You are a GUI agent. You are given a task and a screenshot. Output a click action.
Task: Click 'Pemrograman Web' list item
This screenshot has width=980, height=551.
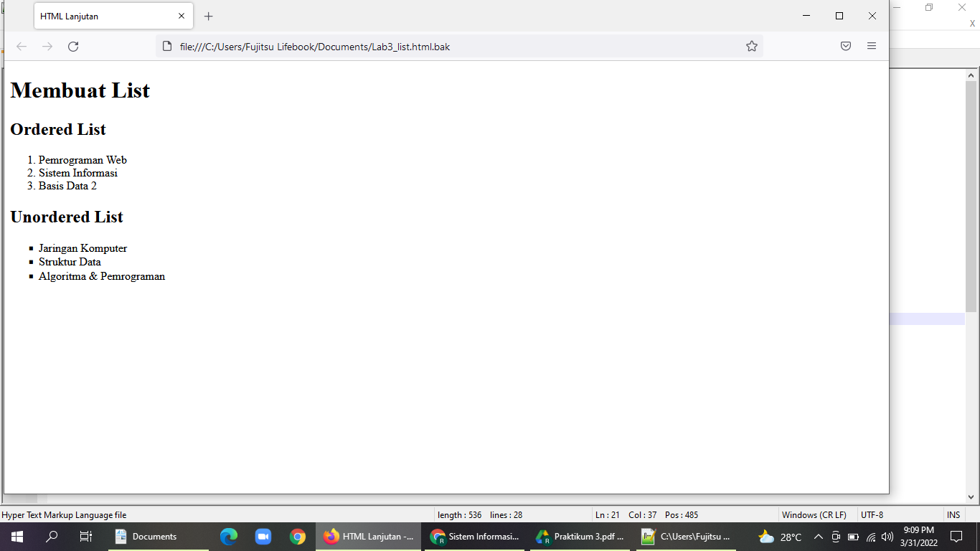coord(83,160)
